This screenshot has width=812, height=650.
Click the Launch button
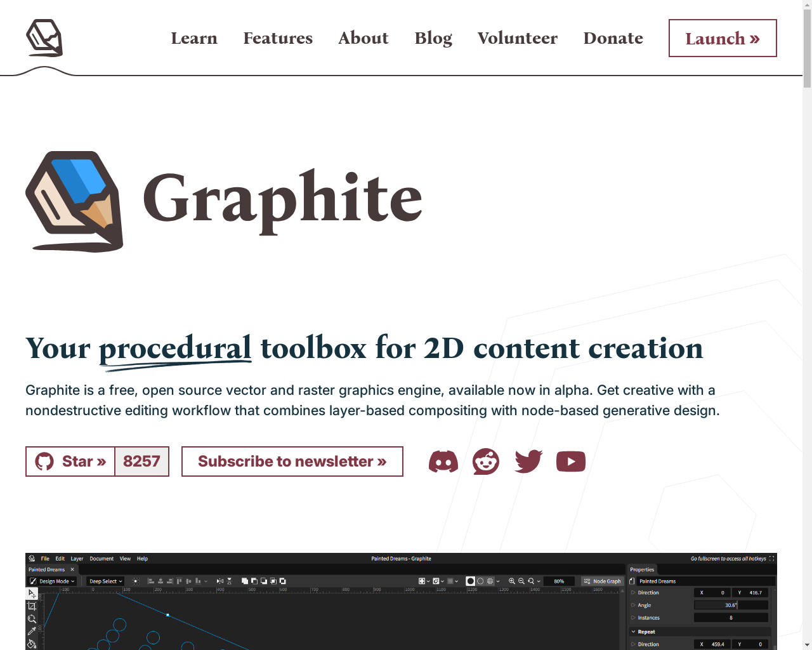click(x=723, y=38)
